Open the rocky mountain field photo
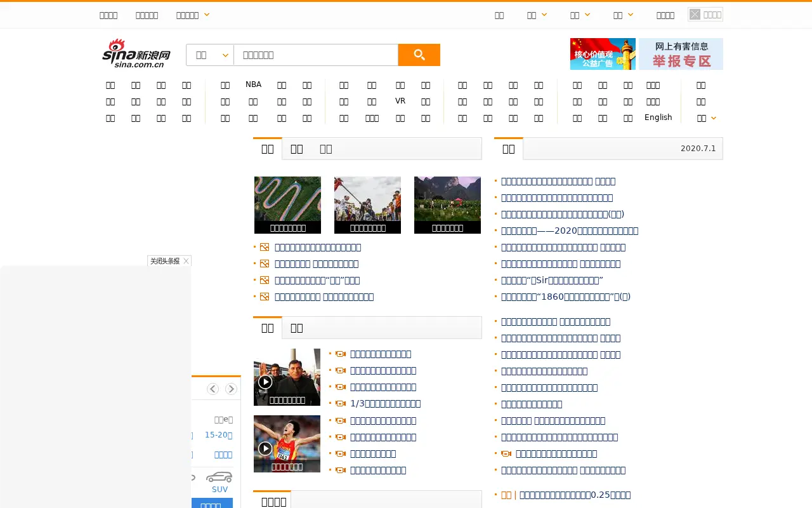This screenshot has height=508, width=812. tap(447, 205)
